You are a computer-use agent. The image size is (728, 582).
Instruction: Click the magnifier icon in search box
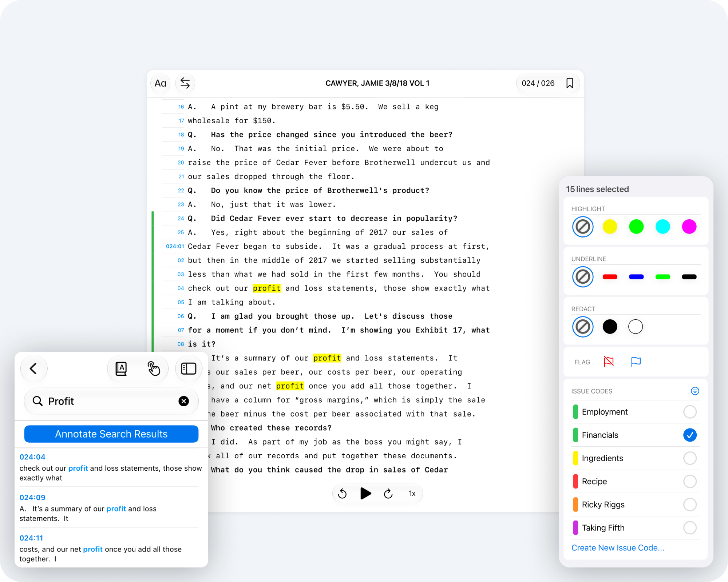38,401
